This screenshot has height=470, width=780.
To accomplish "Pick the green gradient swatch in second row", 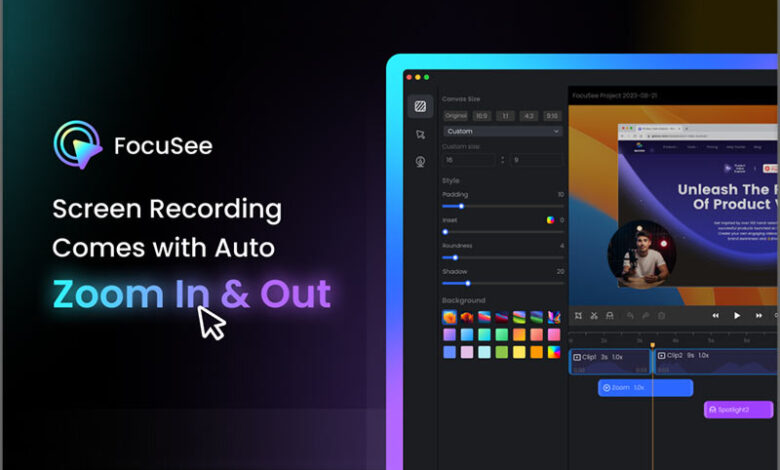I will point(501,335).
